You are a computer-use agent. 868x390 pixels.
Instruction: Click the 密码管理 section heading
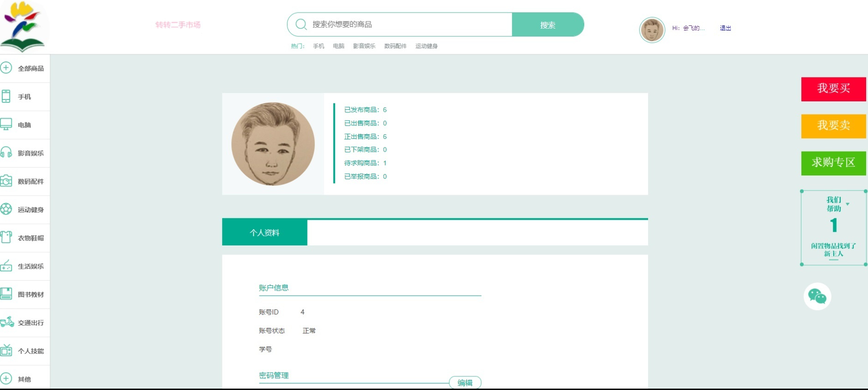274,375
